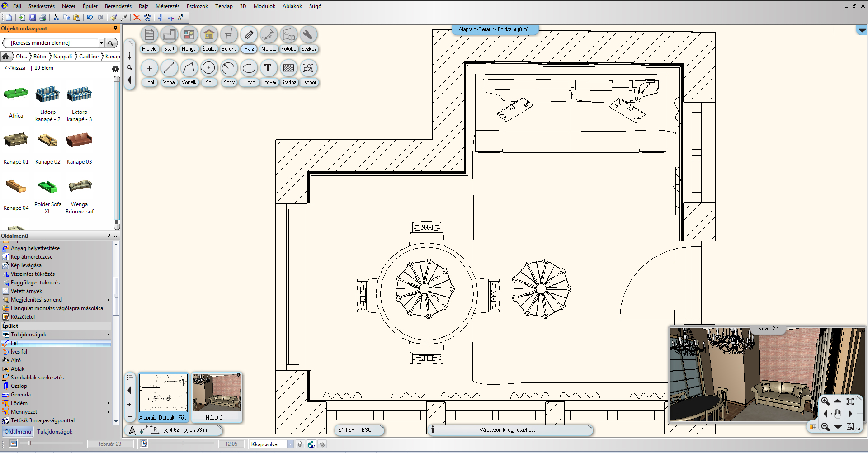Click the Cut scissors icon
The image size is (868, 453).
[x=56, y=18]
